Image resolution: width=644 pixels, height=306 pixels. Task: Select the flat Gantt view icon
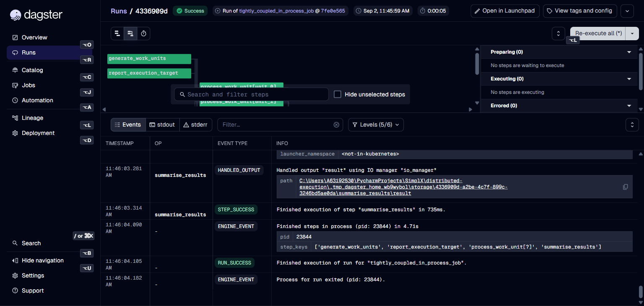[117, 34]
